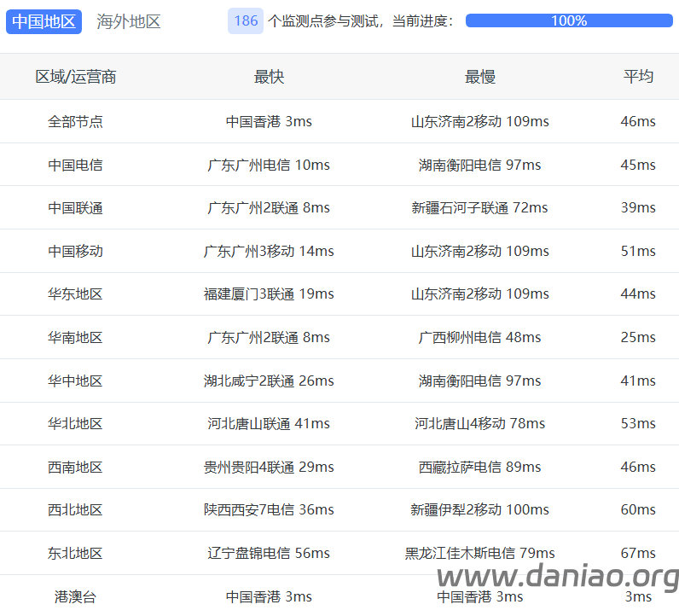The width and height of the screenshot is (679, 616).
Task: Select the 中国移动 row label
Action: pyautogui.click(x=75, y=251)
